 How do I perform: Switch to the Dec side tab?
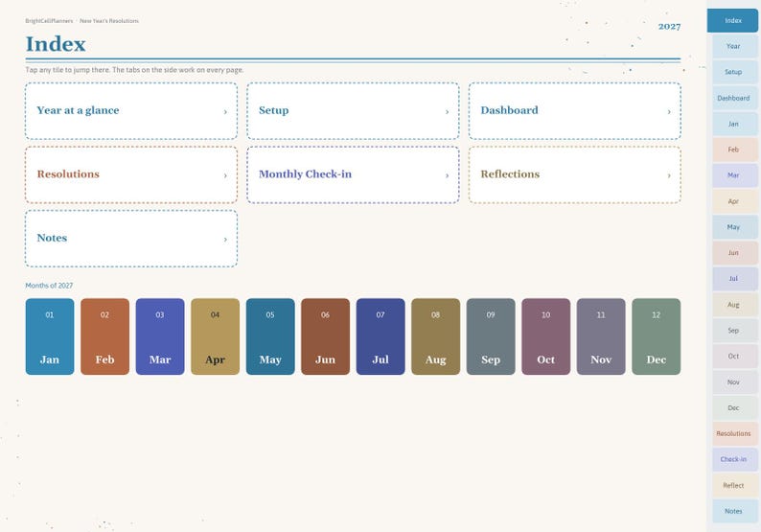[735, 407]
